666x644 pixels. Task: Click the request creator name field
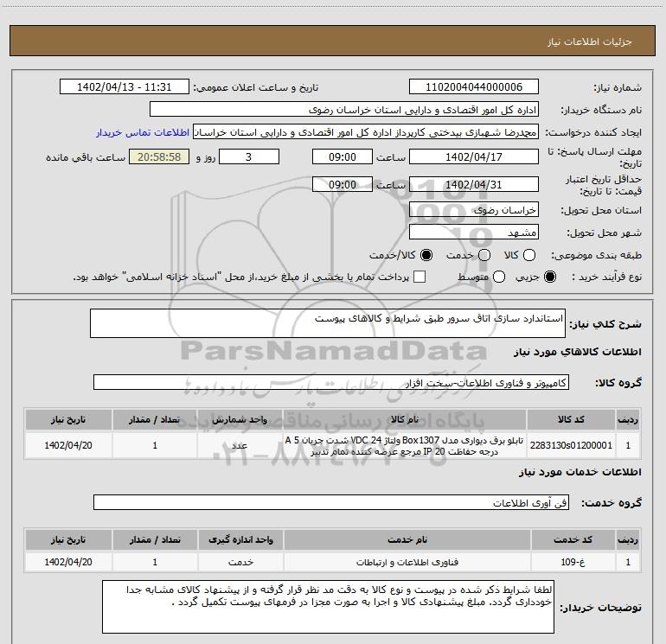366,132
